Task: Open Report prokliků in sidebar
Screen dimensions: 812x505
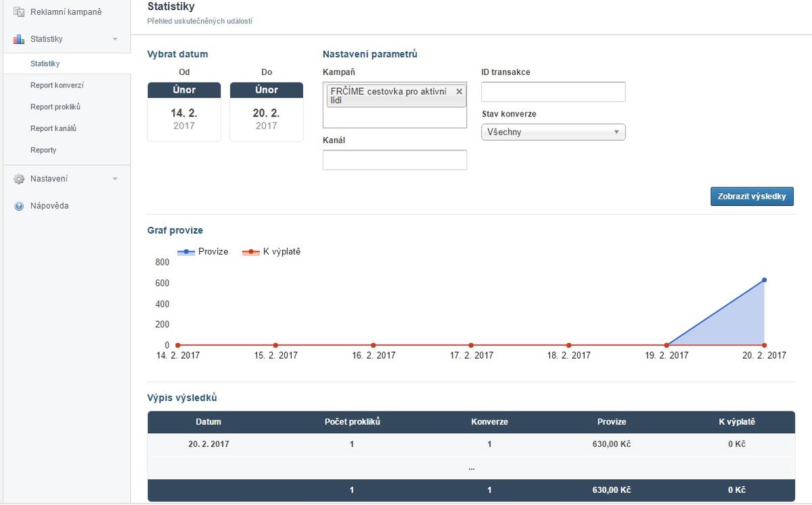Action: (x=55, y=107)
